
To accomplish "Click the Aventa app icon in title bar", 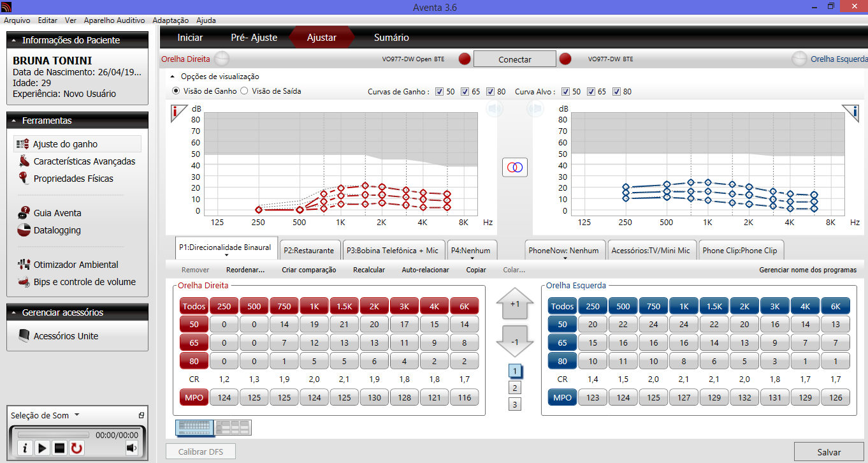I will [6, 7].
